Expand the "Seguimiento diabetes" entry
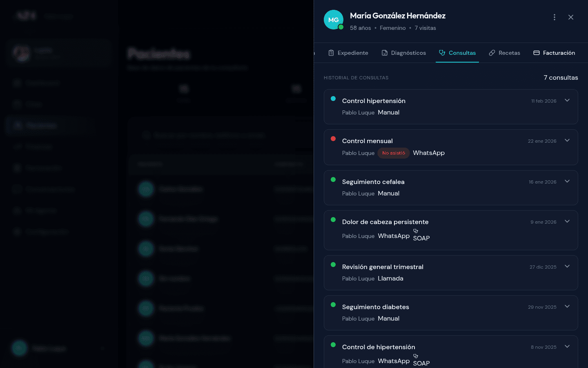Screen dimensions: 588x368 567,306
